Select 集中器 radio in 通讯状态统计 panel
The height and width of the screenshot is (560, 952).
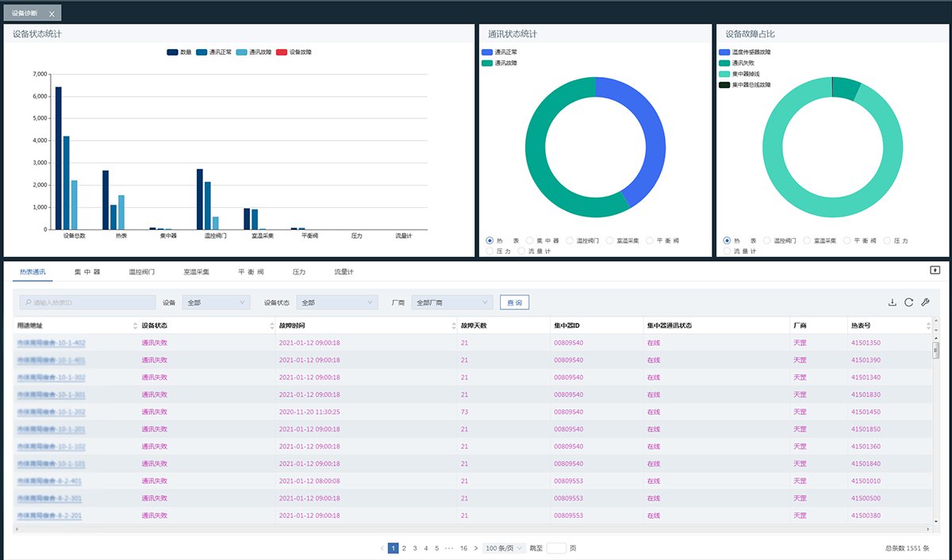pos(530,240)
